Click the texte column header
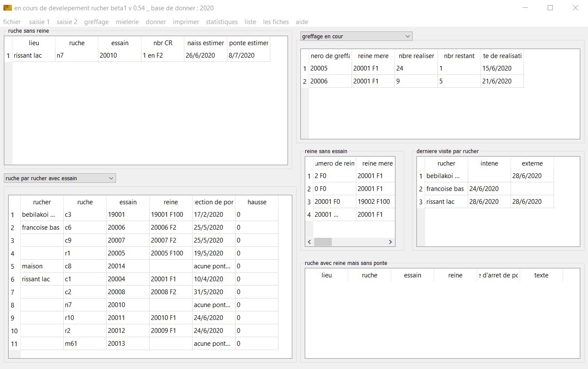The width and height of the screenshot is (588, 369). [x=541, y=275]
